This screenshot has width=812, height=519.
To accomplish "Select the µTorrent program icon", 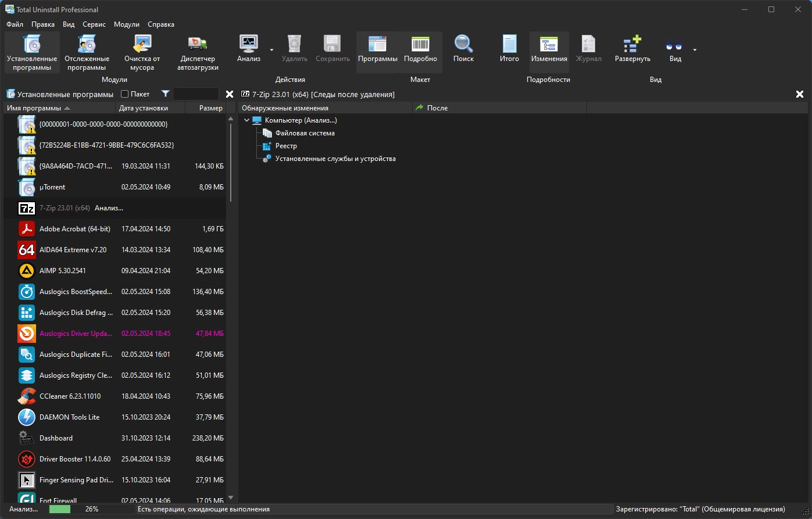I will [27, 187].
